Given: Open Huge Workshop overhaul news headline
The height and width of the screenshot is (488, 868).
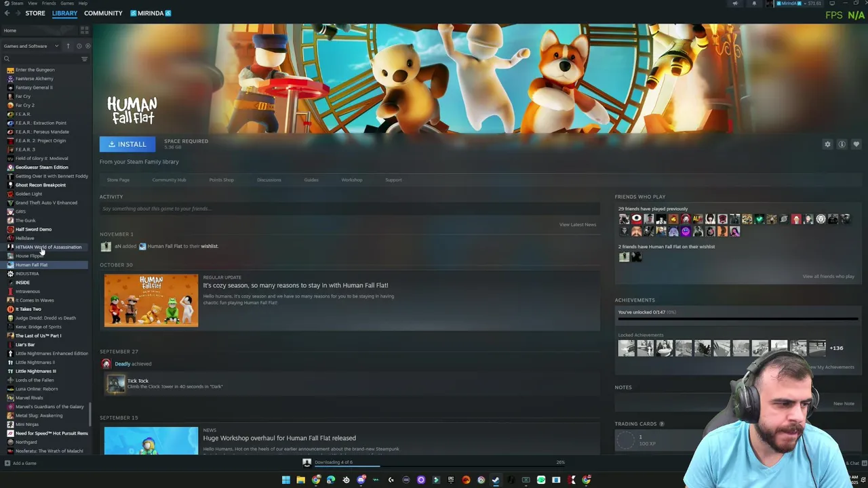Looking at the screenshot, I should pos(279,438).
